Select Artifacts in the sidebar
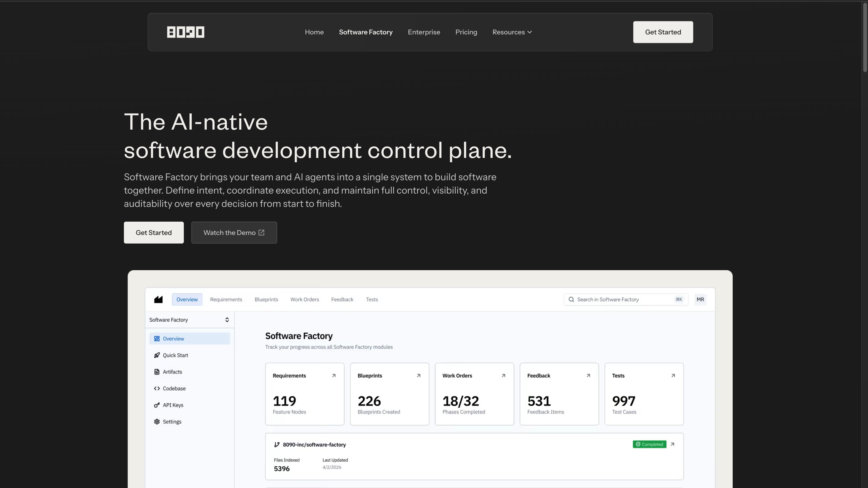The width and height of the screenshot is (868, 488). tap(189, 372)
